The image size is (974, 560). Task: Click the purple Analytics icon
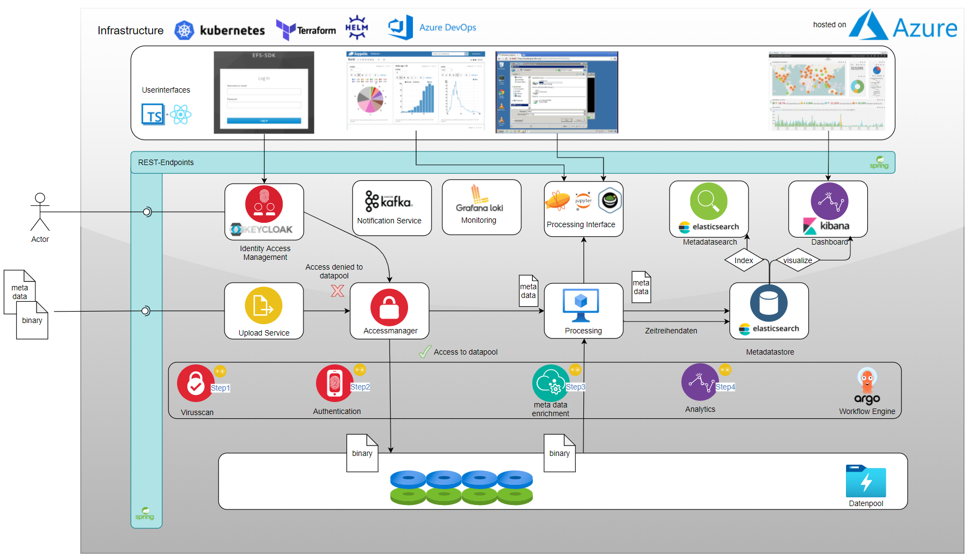pyautogui.click(x=700, y=382)
